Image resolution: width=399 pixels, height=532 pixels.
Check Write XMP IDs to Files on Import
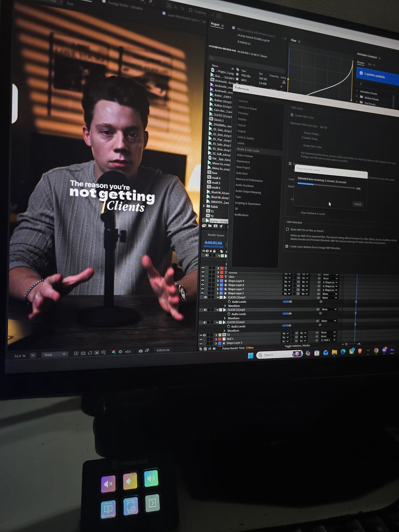point(287,229)
